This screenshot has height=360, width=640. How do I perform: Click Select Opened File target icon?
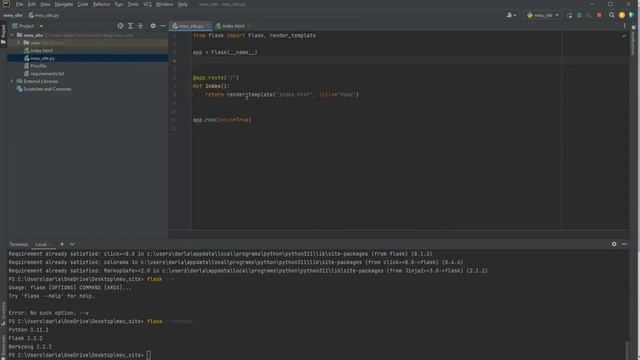pos(120,26)
